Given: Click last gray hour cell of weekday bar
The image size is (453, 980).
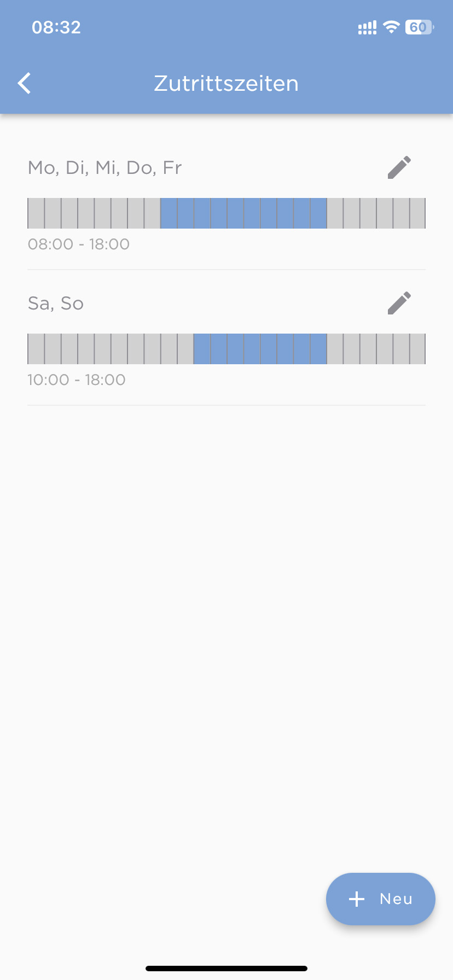Looking at the screenshot, I should pos(417,213).
